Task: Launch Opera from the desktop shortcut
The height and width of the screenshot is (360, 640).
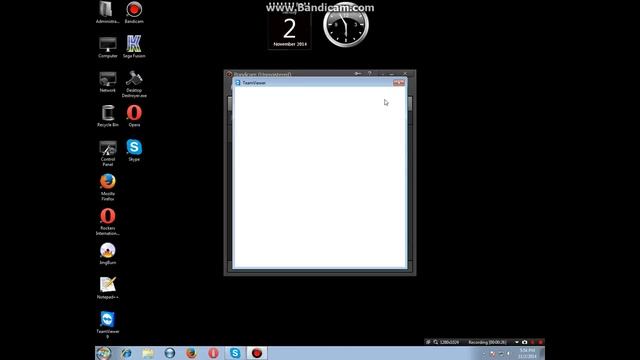Action: click(x=134, y=116)
